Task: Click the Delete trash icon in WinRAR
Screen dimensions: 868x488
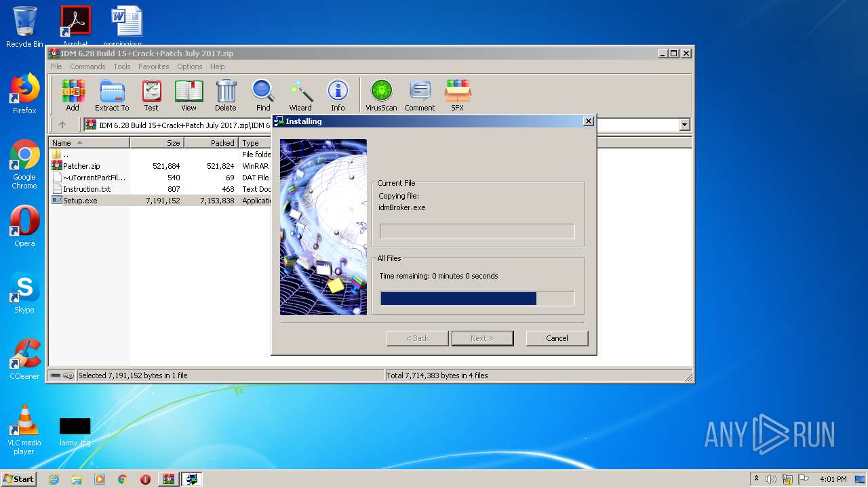Action: pos(226,95)
